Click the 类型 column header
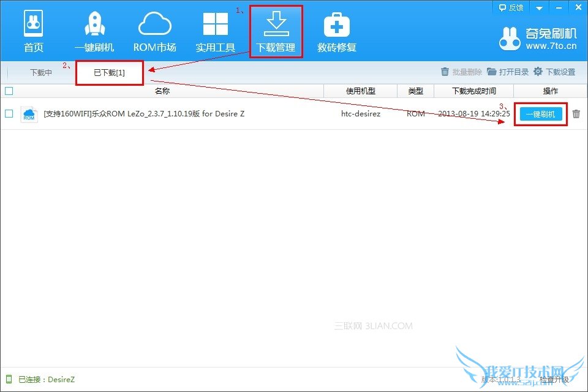Image resolution: width=588 pixels, height=392 pixels. click(415, 91)
